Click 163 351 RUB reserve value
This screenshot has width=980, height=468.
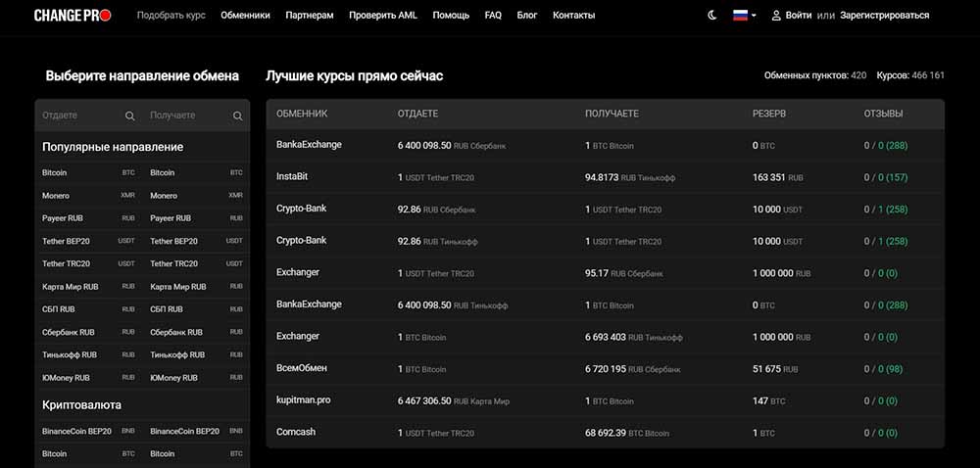tap(777, 178)
